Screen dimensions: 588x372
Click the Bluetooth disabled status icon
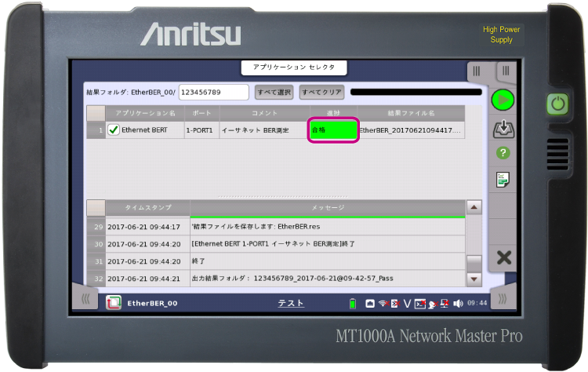pos(395,303)
